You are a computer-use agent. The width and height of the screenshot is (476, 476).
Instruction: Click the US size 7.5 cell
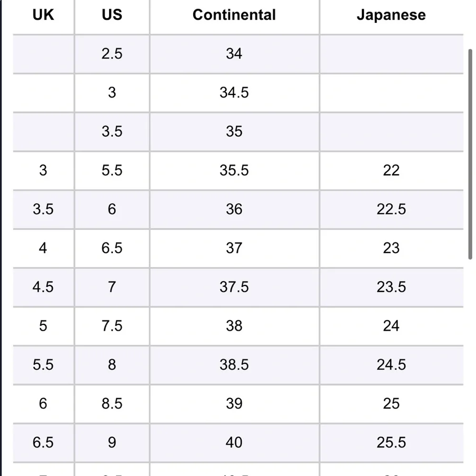point(112,326)
